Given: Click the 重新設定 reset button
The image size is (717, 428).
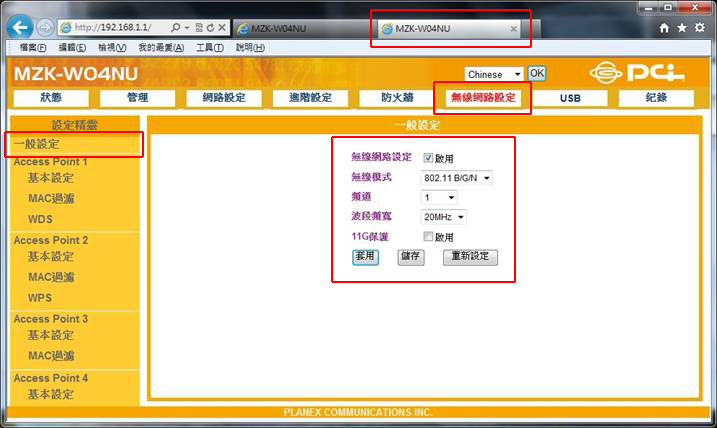Looking at the screenshot, I should pos(470,257).
